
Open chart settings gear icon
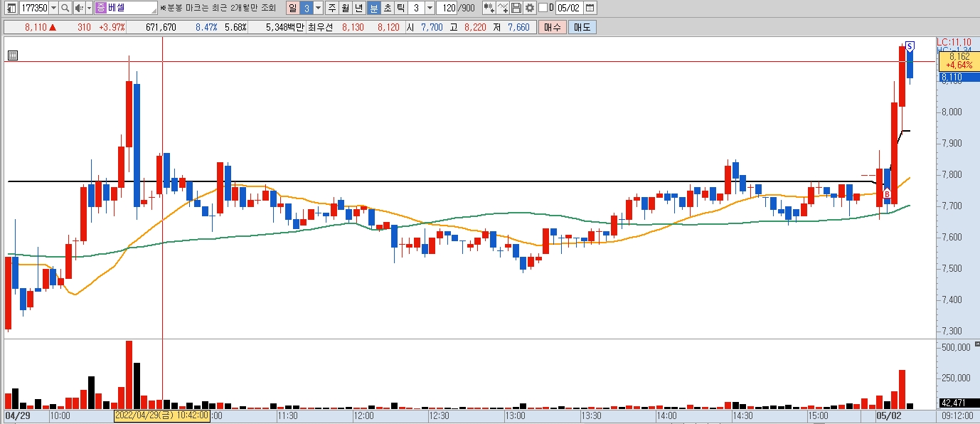pos(529,9)
